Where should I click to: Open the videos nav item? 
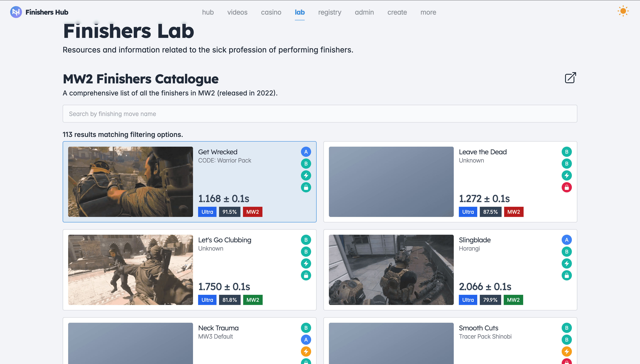click(x=237, y=12)
